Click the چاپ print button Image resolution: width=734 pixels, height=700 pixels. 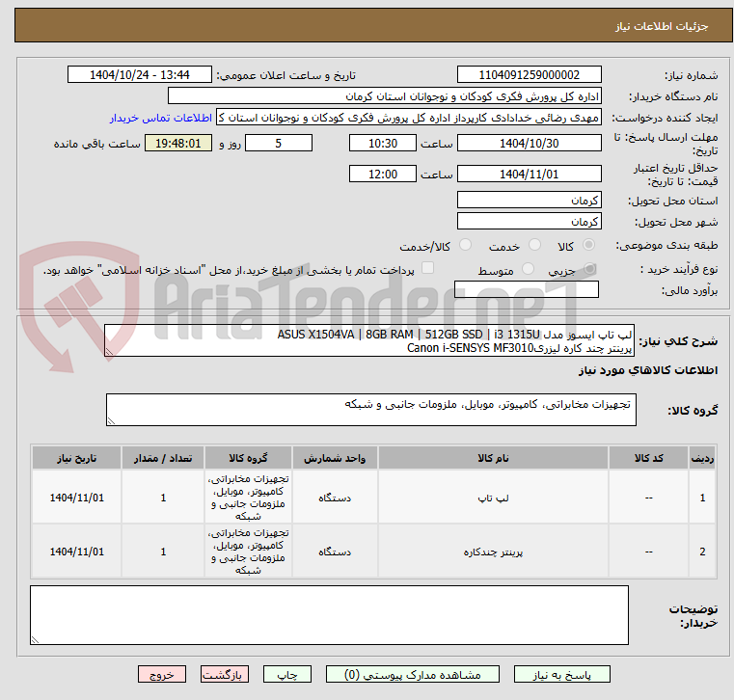click(x=287, y=675)
